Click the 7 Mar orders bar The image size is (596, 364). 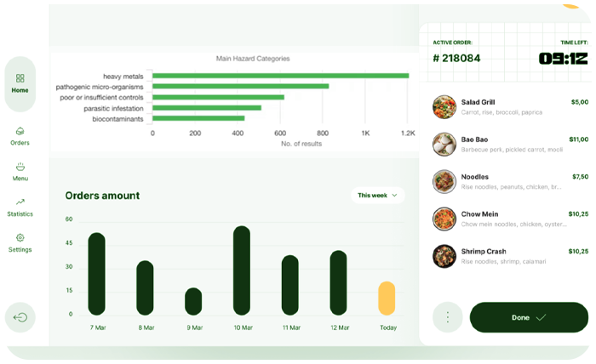click(97, 274)
